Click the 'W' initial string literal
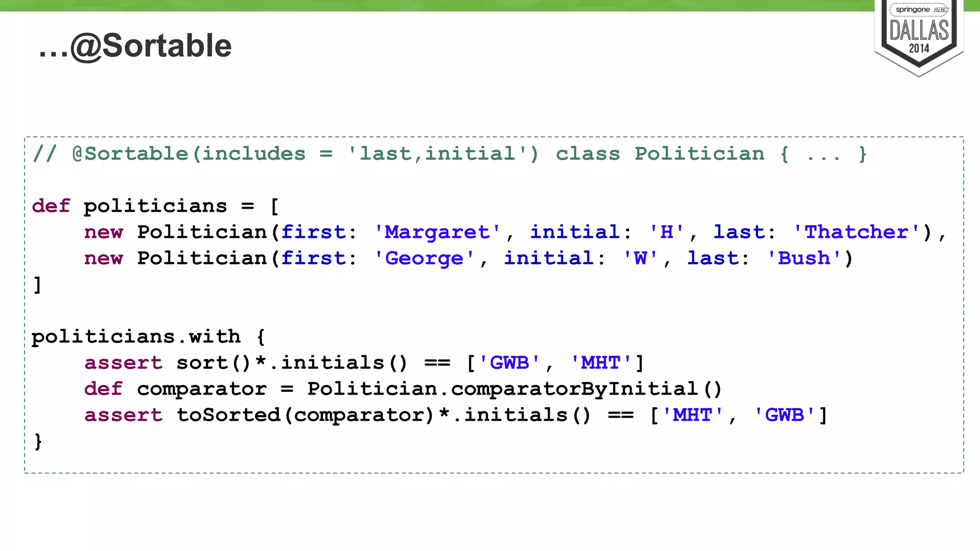The image size is (980, 551). point(640,259)
